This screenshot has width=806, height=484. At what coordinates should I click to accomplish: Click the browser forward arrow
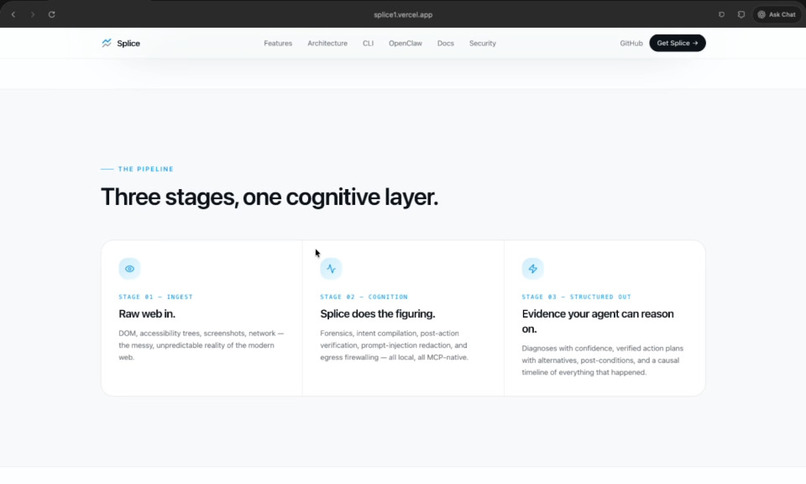[32, 14]
